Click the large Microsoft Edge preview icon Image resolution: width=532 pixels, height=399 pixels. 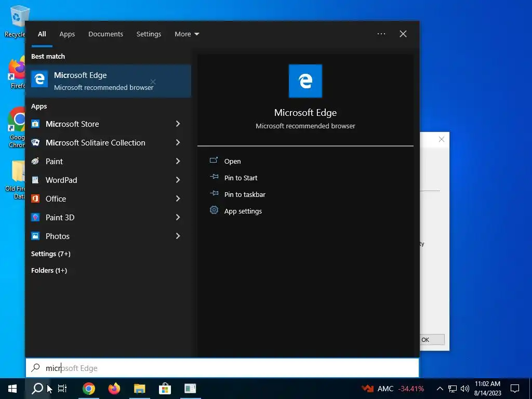coord(305,81)
